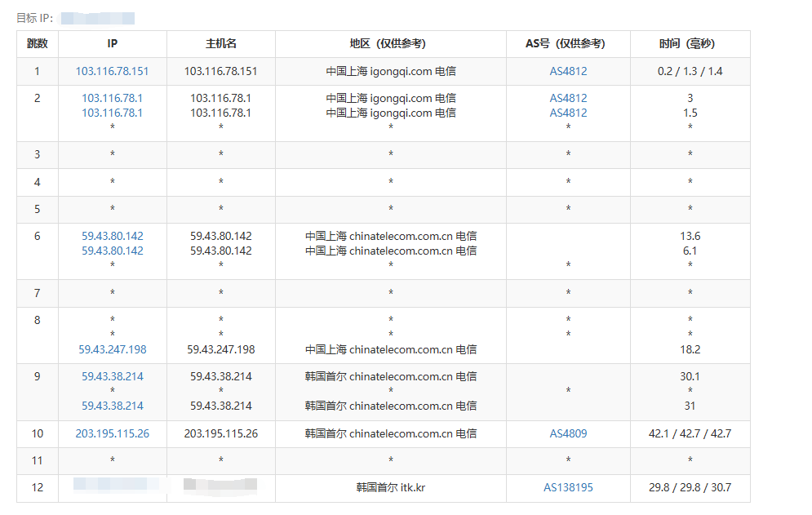The image size is (812, 515).
Task: Click the 主机名 column header
Action: [220, 44]
